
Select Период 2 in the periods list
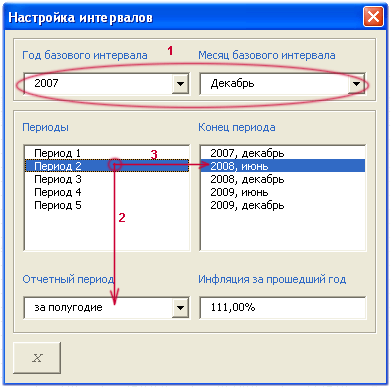click(107, 166)
